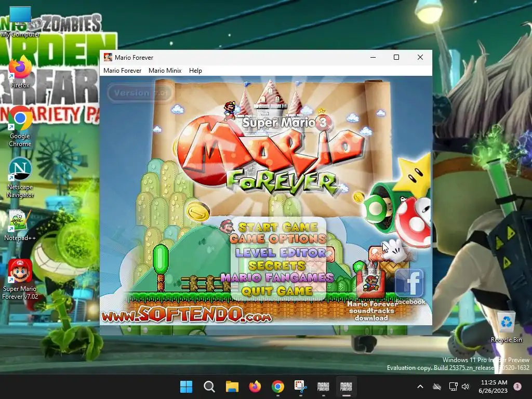532x399 pixels.
Task: Click Mario Forever soundtracks download link
Action: tap(372, 311)
